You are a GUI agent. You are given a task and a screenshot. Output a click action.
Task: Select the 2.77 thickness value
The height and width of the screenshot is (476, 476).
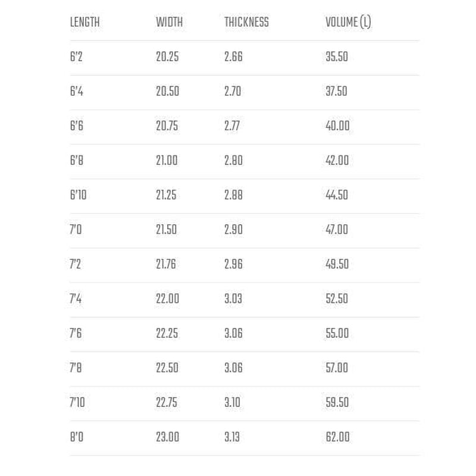(x=233, y=127)
